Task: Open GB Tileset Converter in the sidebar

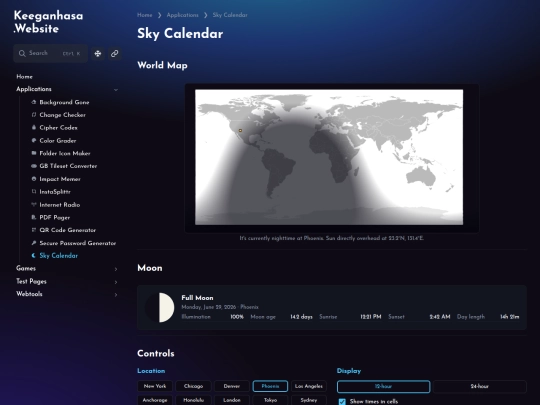Action: 68,166
